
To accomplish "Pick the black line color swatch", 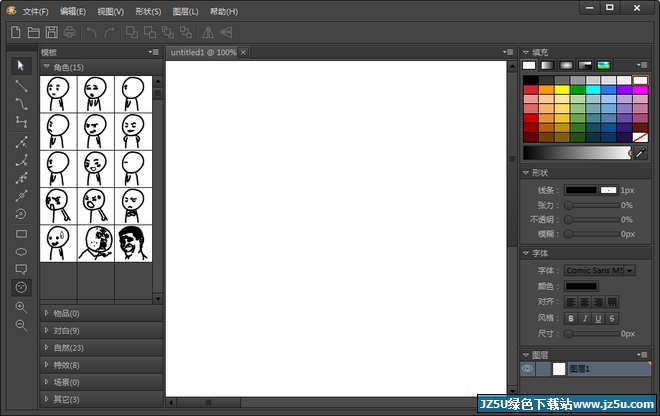I will [581, 190].
